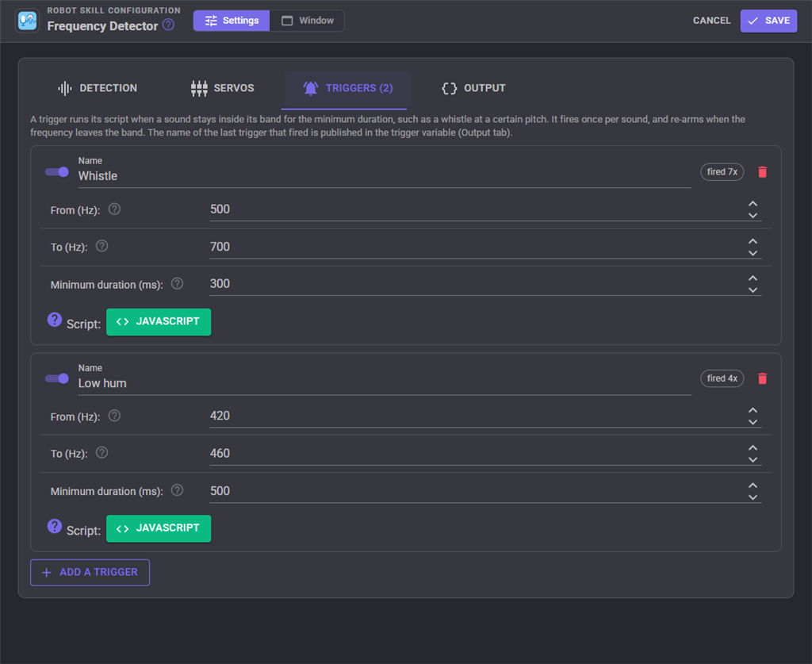The height and width of the screenshot is (664, 812).
Task: Delete the Whistle trigger with trash icon
Action: coord(762,172)
